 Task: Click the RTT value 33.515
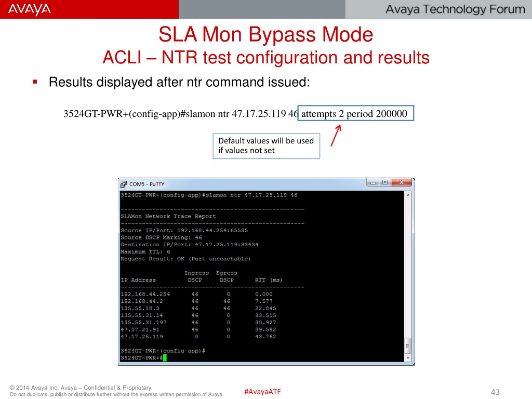[x=265, y=315]
